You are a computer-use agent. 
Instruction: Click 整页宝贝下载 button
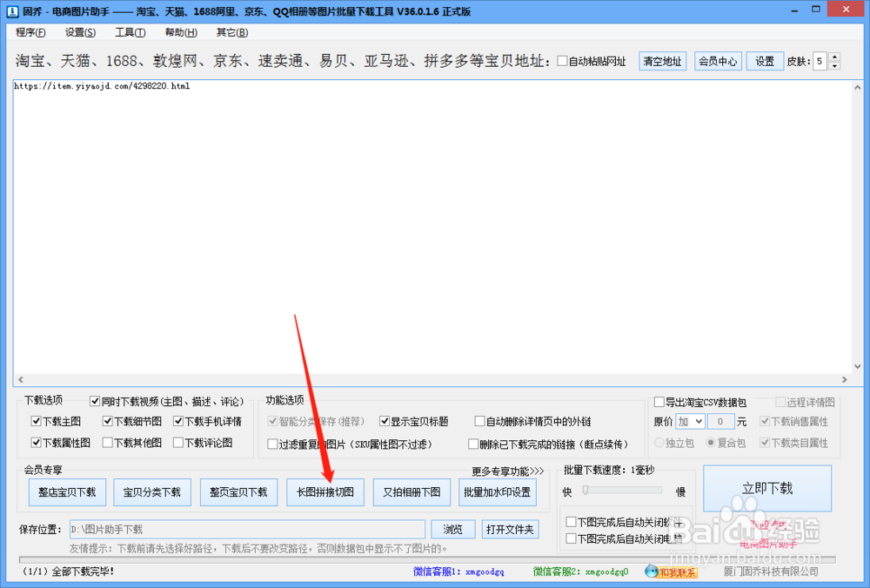(238, 492)
